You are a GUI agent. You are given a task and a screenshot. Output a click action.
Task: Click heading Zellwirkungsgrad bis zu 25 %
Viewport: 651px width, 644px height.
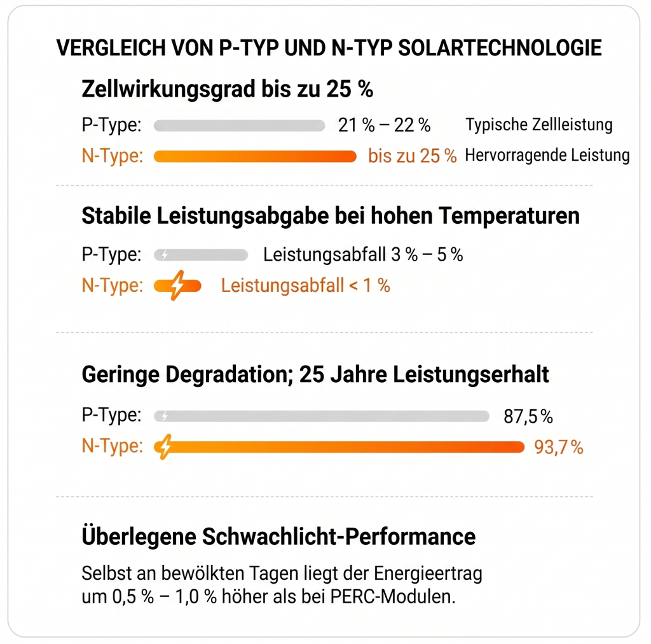pyautogui.click(x=227, y=89)
